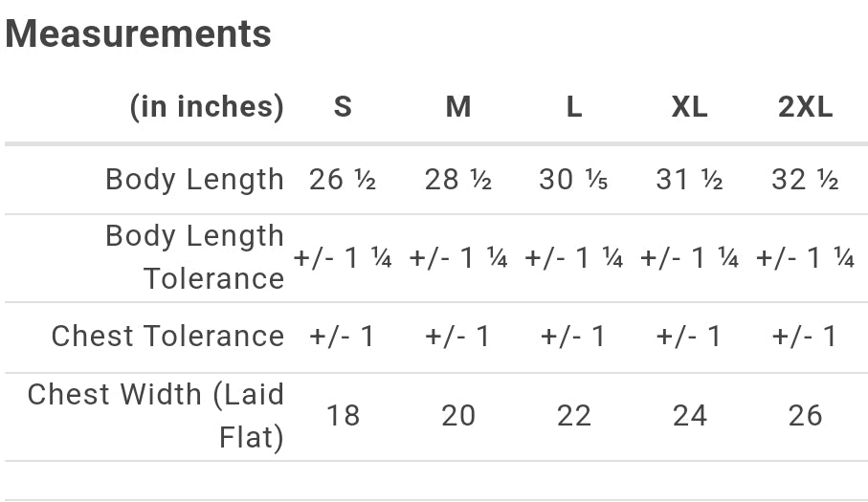Choose the XL size column header
This screenshot has width=868, height=502.
689,107
